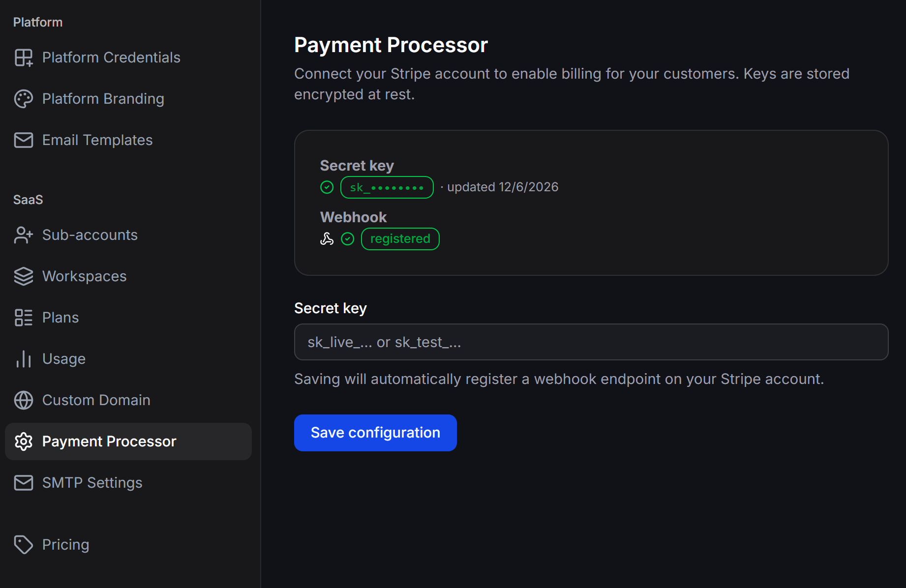Screen dimensions: 906x588
Task: Focus the Secret key input field
Action: point(591,342)
